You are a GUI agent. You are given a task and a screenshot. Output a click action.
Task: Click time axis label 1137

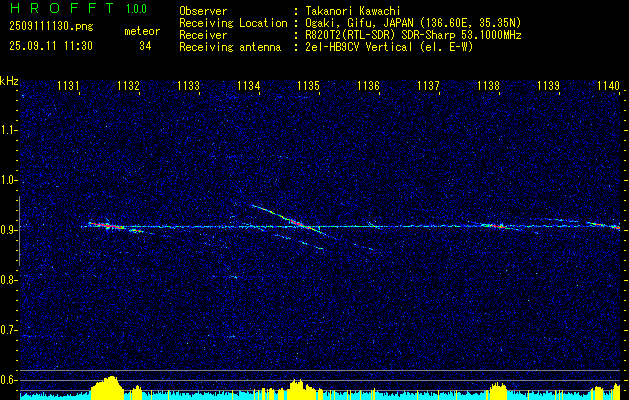428,85
